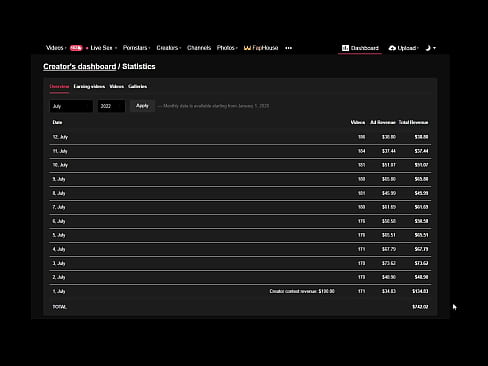
Task: Click videos count for 12. July row
Action: pyautogui.click(x=362, y=137)
